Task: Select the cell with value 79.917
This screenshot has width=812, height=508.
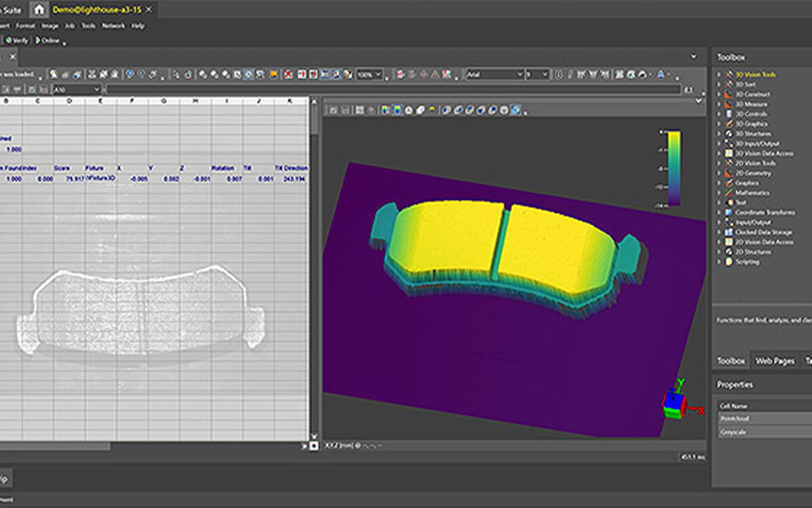Action: point(69,179)
